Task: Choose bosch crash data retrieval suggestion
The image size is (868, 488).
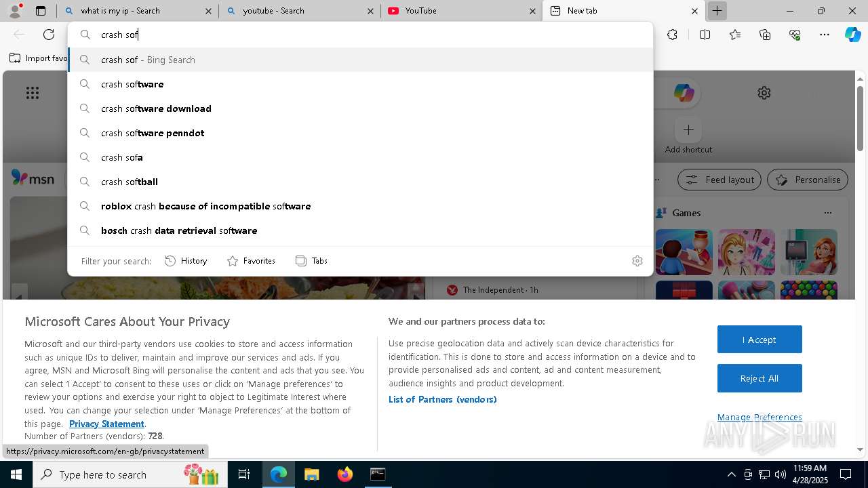Action: [x=361, y=230]
